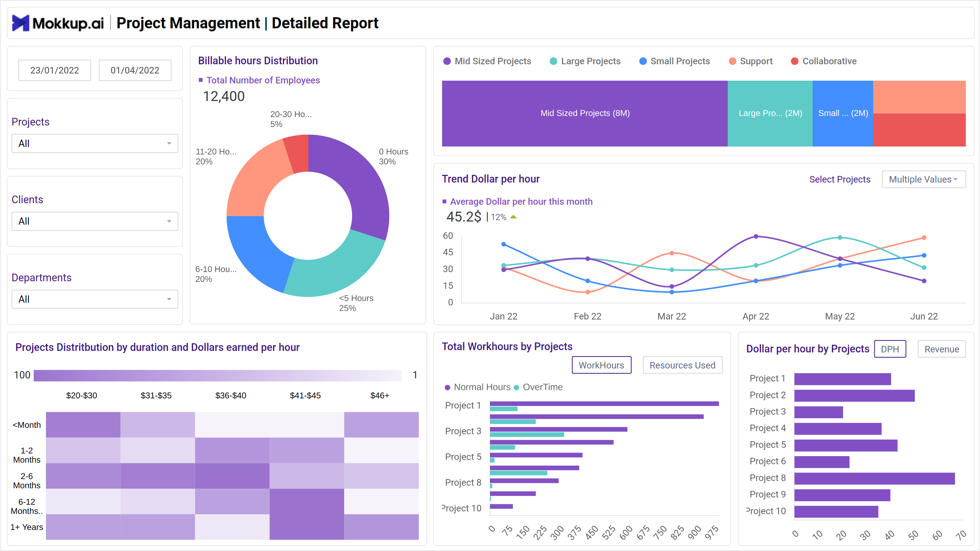Click Project 10 bar in Workhours chart
Image resolution: width=980 pixels, height=551 pixels.
[501, 506]
